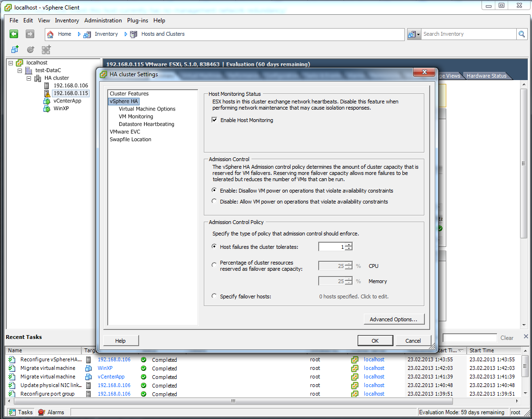Click the Inventory breadcrumb dropdown arrow
Screen dimensions: 532x419
tap(126, 34)
